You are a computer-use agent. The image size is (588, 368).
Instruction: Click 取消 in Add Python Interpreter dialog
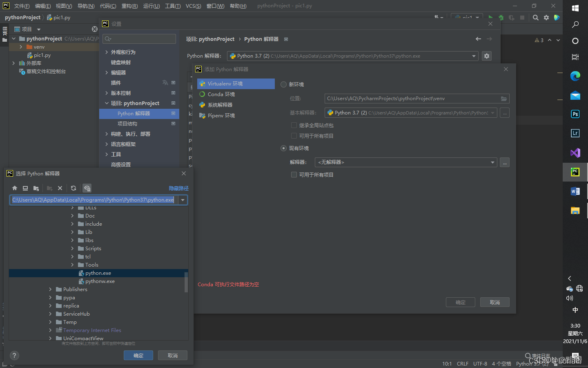(494, 302)
